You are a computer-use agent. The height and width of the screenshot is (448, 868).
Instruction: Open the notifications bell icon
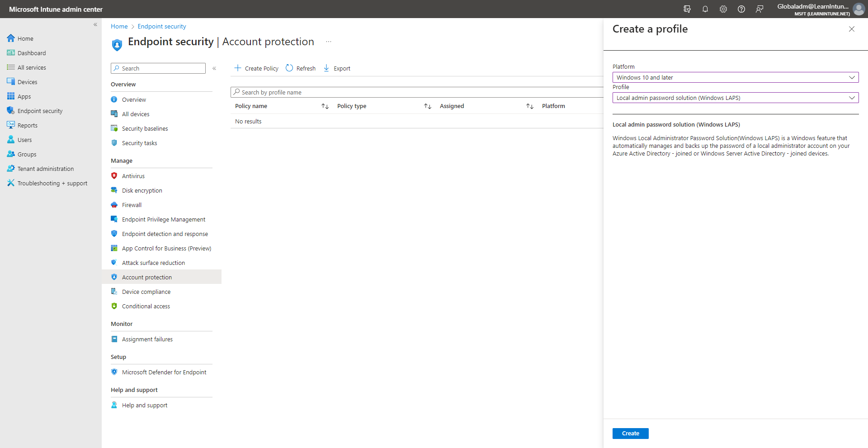(705, 9)
